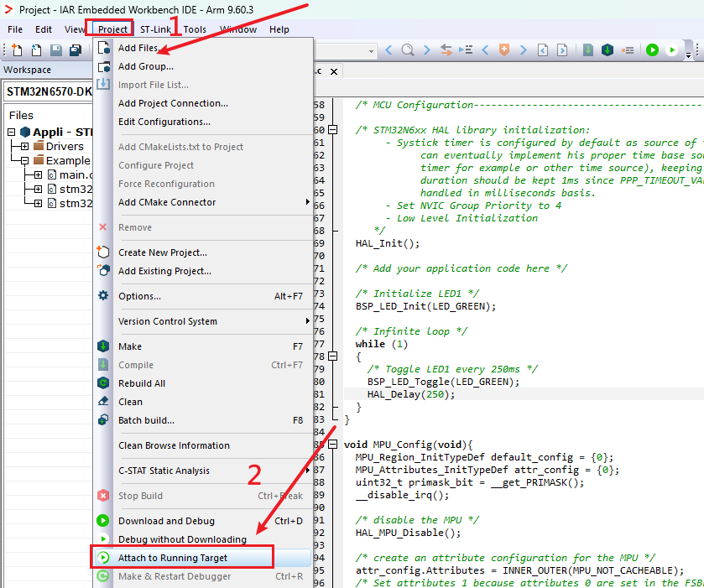Click the Open file toolbar icon
The height and width of the screenshot is (588, 704).
36,49
